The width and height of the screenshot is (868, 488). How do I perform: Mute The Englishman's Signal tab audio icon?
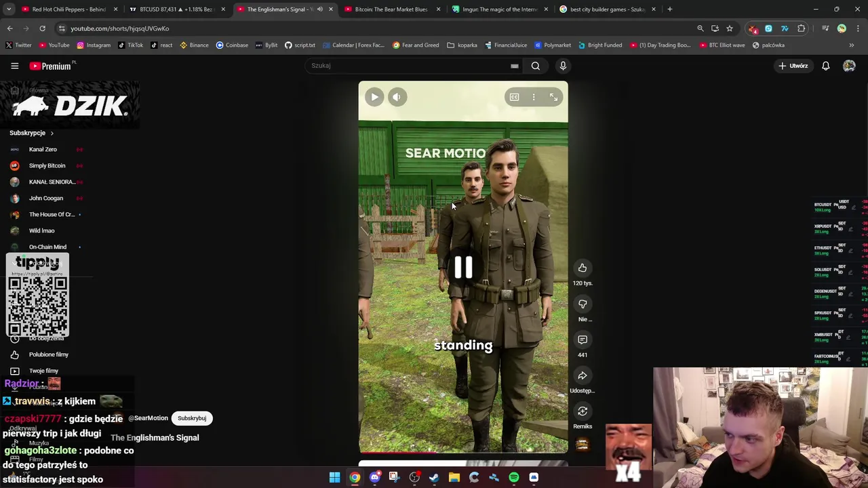click(319, 9)
